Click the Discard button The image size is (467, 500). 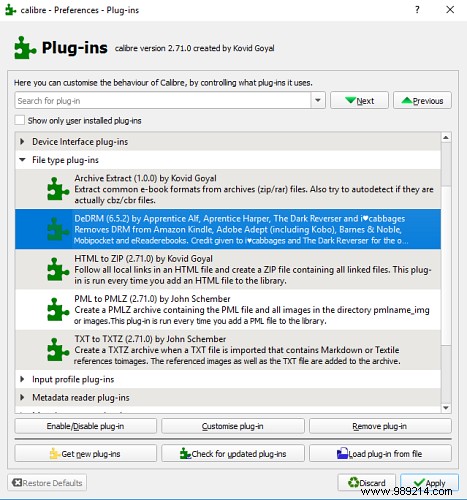pyautogui.click(x=366, y=482)
